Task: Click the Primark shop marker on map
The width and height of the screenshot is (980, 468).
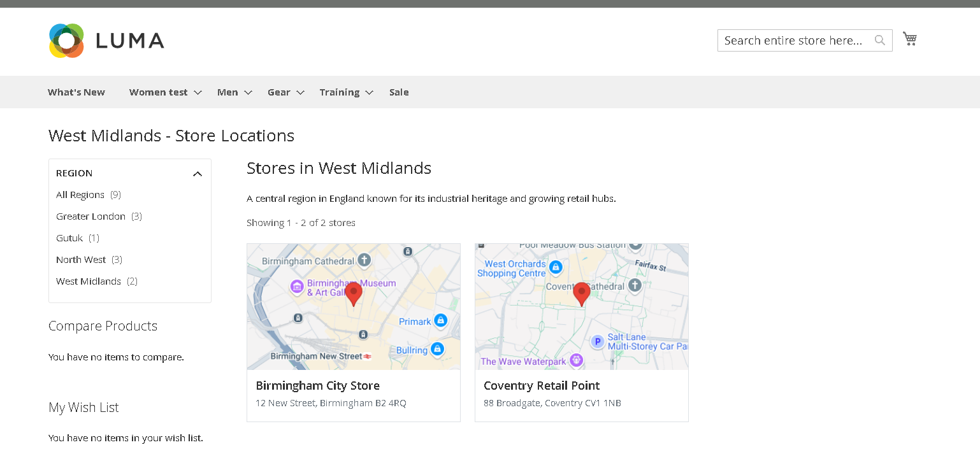Action: click(x=440, y=320)
